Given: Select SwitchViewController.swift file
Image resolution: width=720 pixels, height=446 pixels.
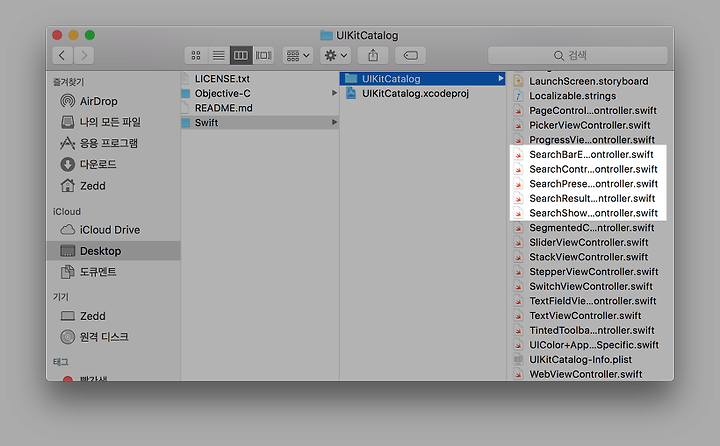Looking at the screenshot, I should [590, 287].
